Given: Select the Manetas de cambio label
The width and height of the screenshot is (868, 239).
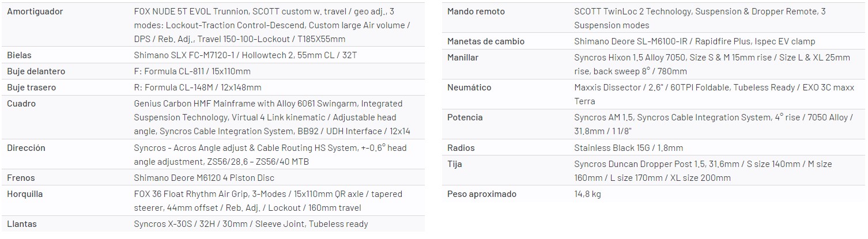Looking at the screenshot, I should (x=486, y=41).
